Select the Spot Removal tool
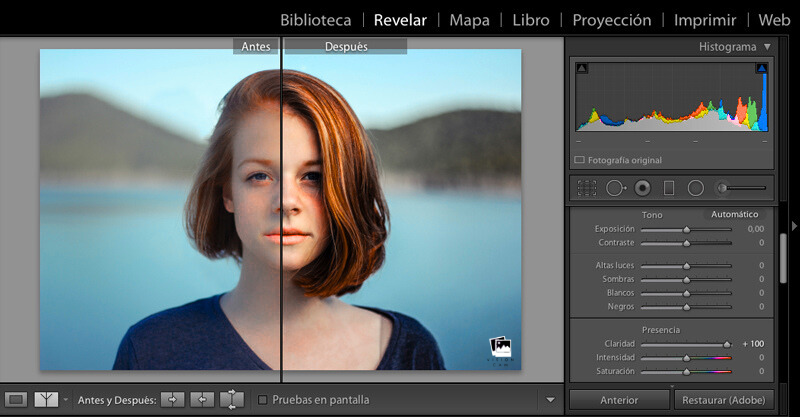This screenshot has height=417, width=800. [x=615, y=188]
